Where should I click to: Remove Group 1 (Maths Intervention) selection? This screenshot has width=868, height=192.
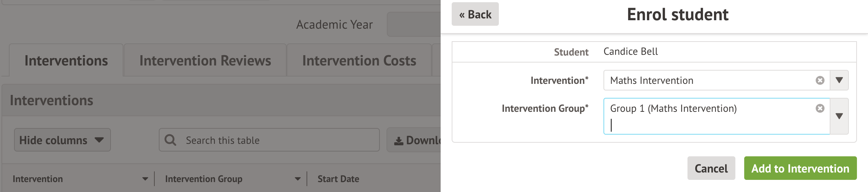[820, 108]
